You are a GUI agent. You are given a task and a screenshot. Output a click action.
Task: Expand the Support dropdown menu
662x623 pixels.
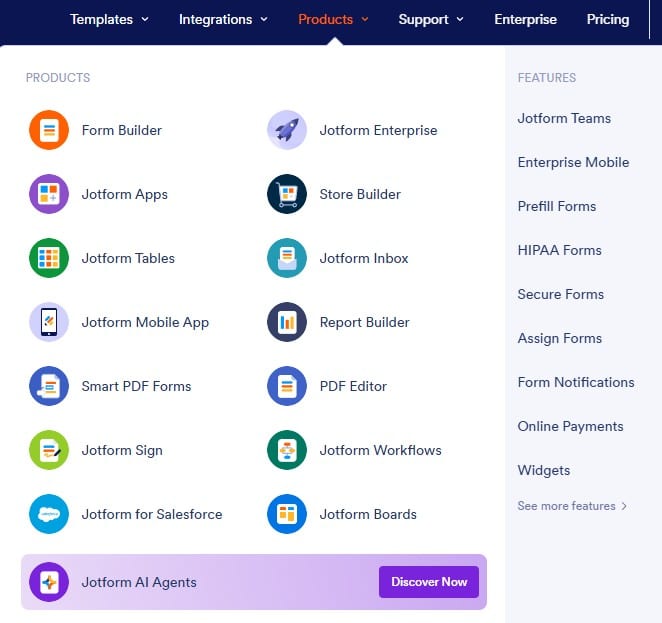[x=431, y=19]
